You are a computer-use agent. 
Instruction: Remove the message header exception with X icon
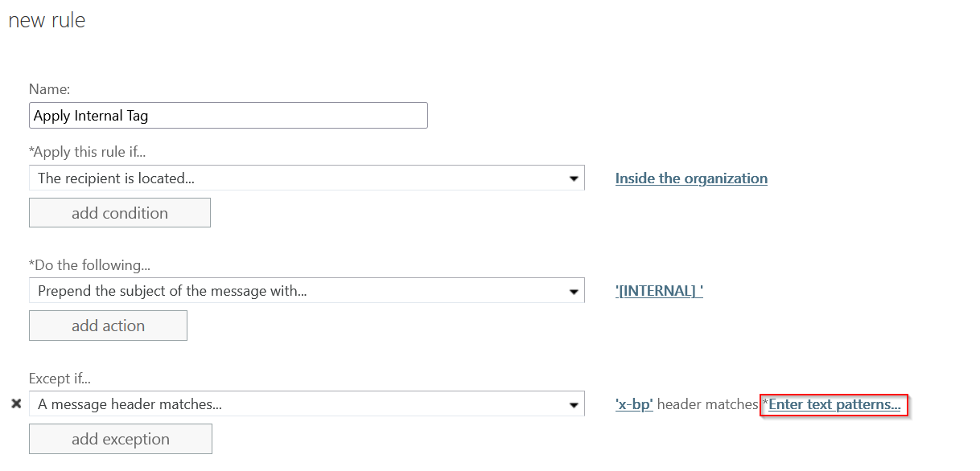(x=16, y=404)
